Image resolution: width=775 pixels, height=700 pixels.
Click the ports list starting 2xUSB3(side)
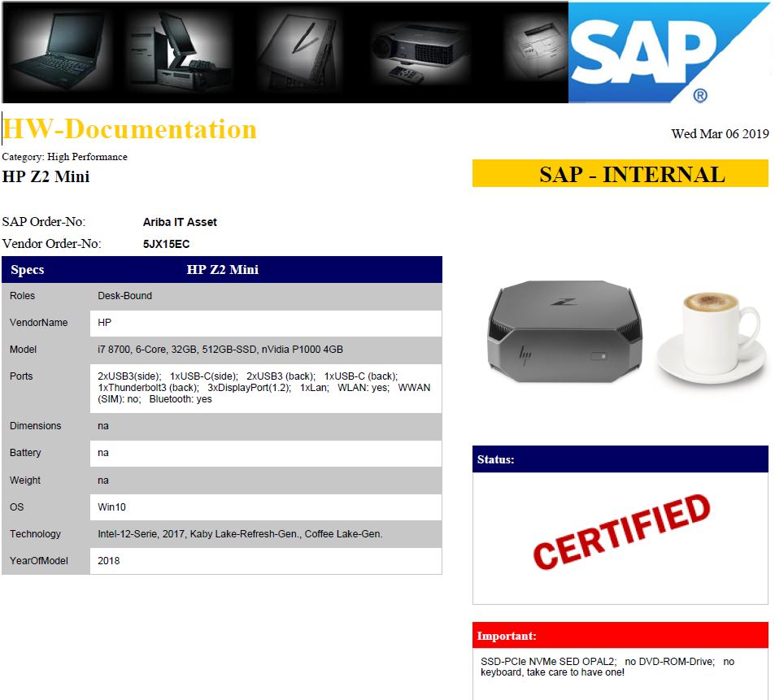(x=264, y=387)
